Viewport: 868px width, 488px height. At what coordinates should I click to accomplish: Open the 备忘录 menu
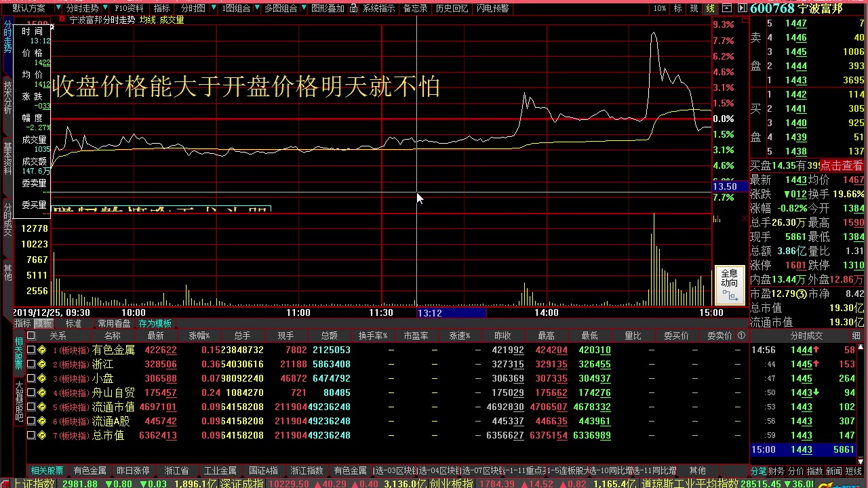[415, 8]
